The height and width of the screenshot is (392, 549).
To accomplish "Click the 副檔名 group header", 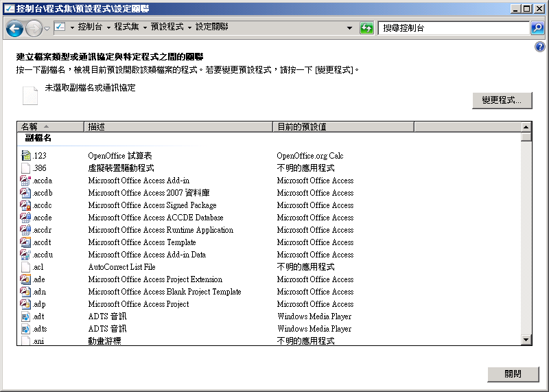I will pos(38,138).
